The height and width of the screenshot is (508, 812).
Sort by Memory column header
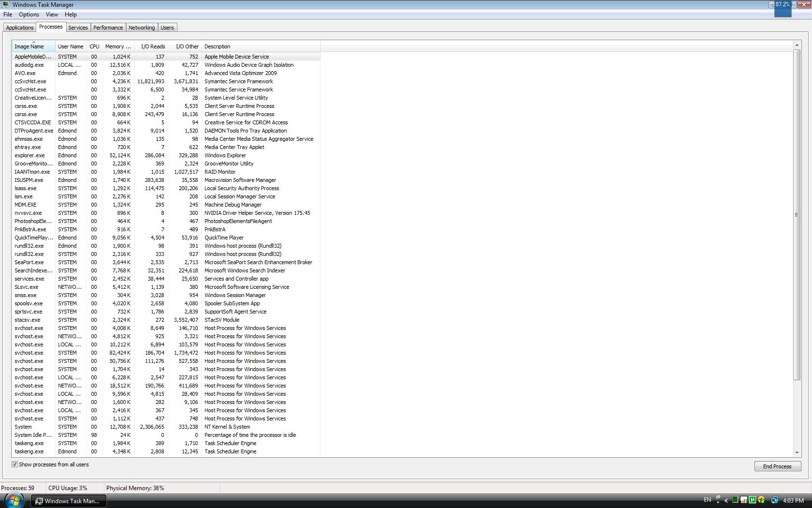click(x=118, y=46)
